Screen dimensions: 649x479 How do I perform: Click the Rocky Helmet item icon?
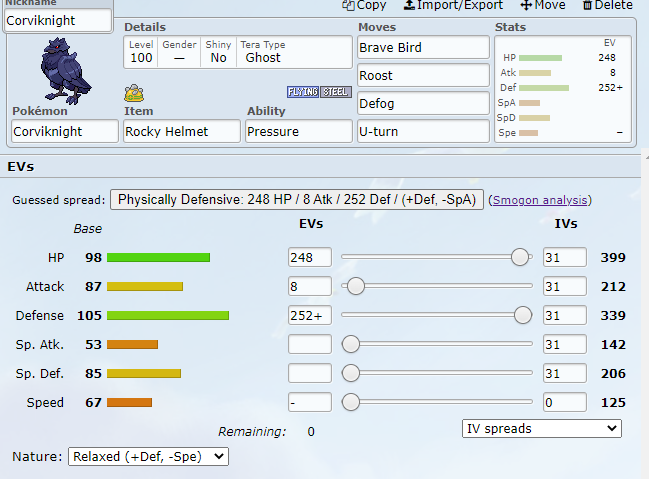(x=134, y=93)
